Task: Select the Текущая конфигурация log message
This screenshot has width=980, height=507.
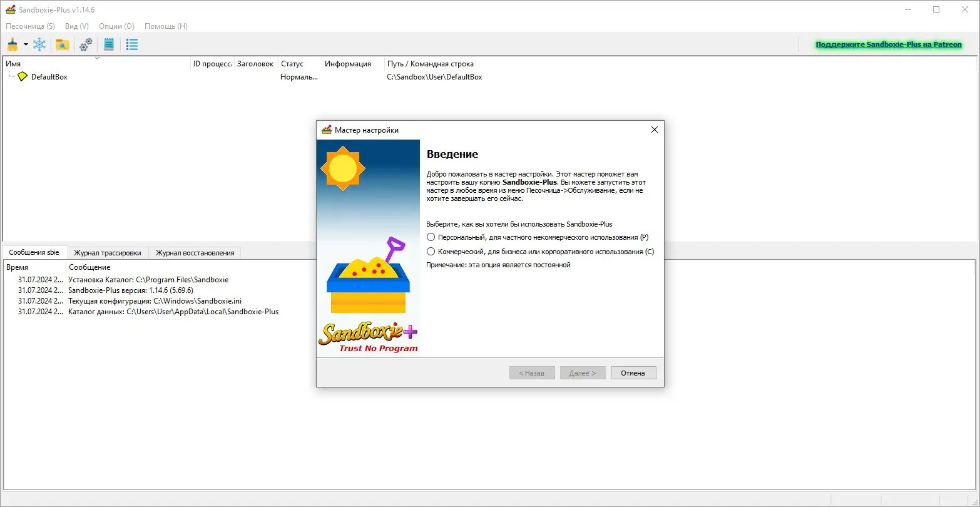Action: 155,301
